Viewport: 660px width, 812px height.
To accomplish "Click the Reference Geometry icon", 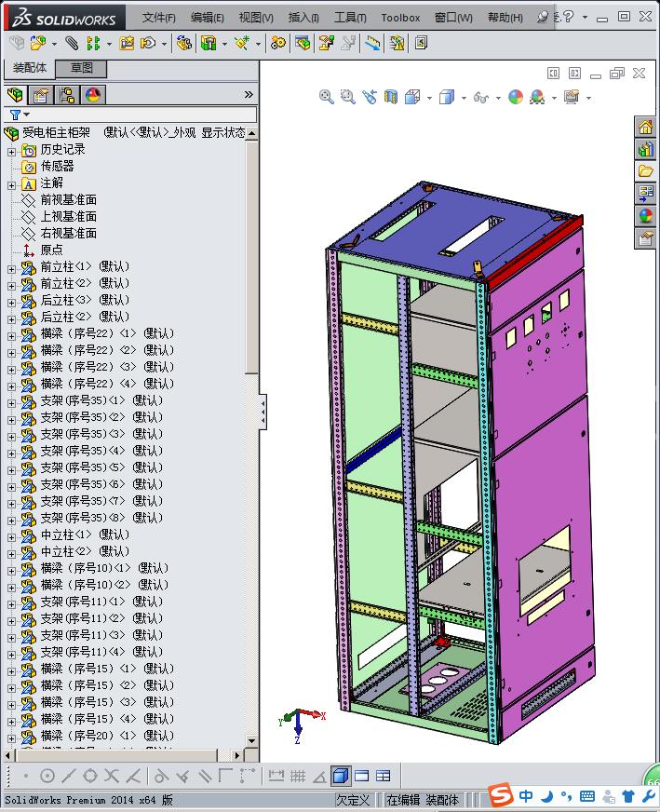I will (x=242, y=43).
